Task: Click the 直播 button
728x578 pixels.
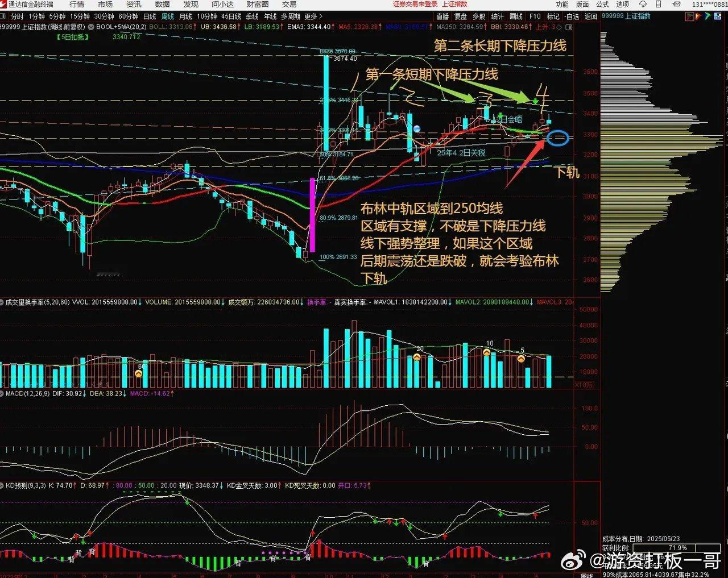Action: (442, 16)
